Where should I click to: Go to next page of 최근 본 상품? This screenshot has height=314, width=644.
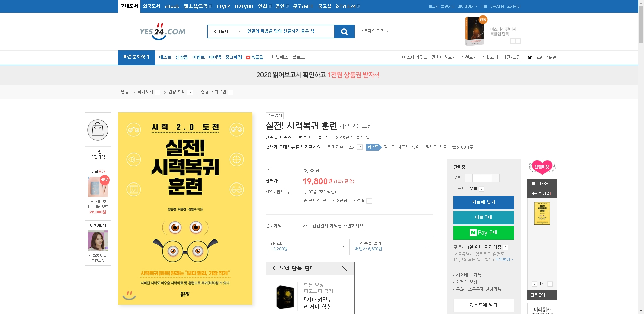(x=550, y=284)
